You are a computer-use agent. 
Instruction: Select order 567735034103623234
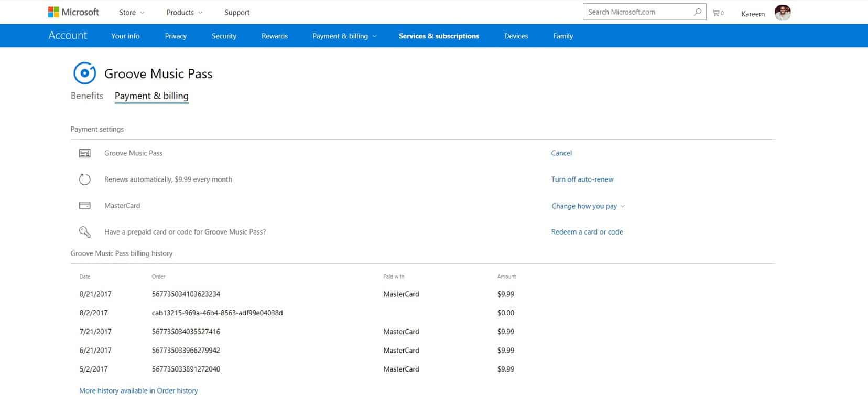(x=186, y=294)
